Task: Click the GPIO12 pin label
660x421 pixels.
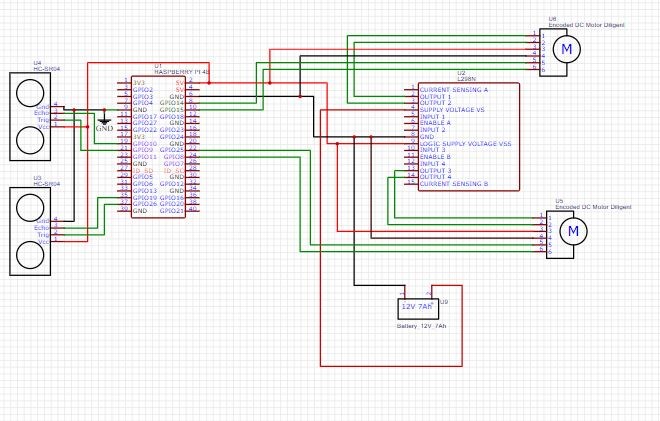Action: [172, 184]
